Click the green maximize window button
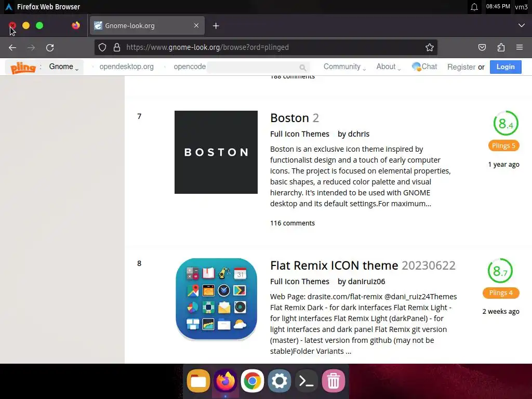Viewport: 532px width, 399px height. 39,25
